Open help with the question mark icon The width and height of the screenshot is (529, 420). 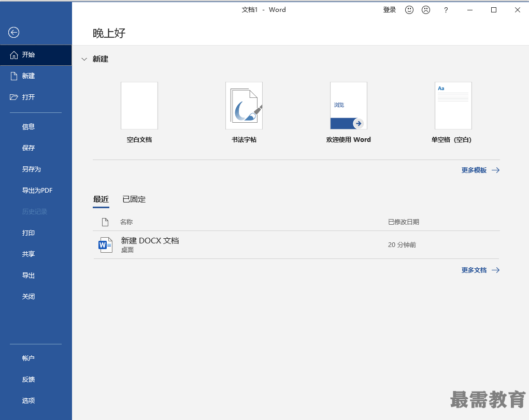tap(446, 10)
